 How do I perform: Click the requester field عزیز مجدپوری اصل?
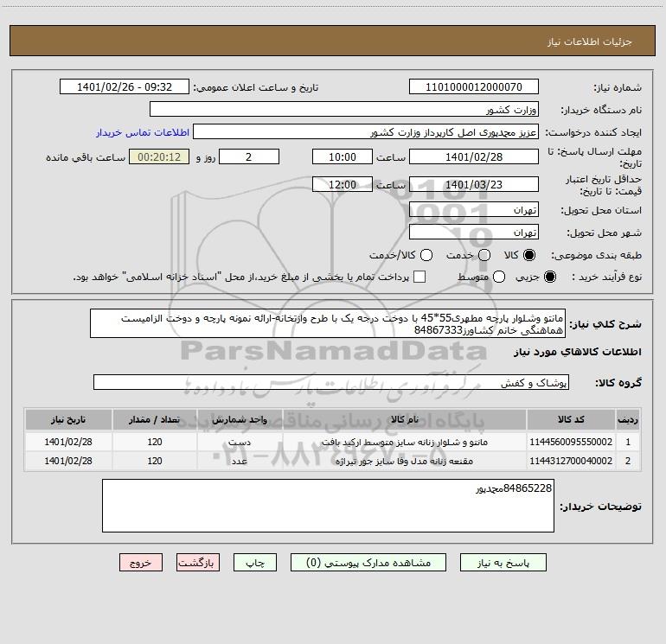[366, 131]
